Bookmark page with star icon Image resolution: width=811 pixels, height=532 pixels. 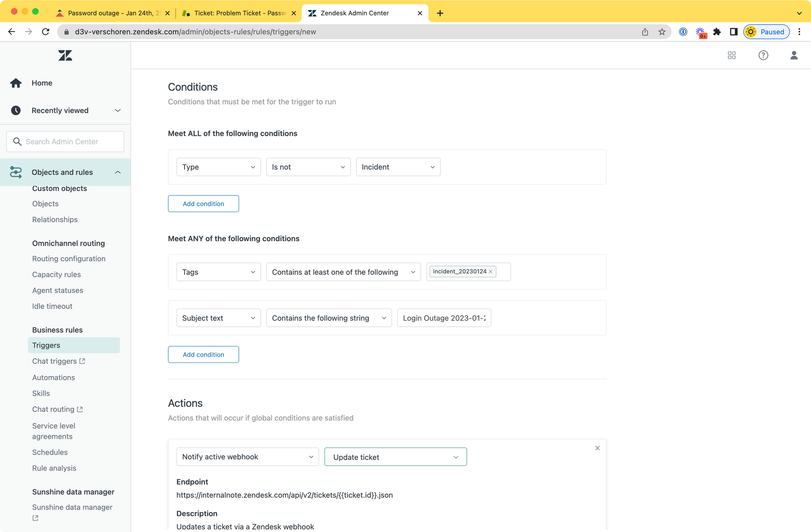662,32
